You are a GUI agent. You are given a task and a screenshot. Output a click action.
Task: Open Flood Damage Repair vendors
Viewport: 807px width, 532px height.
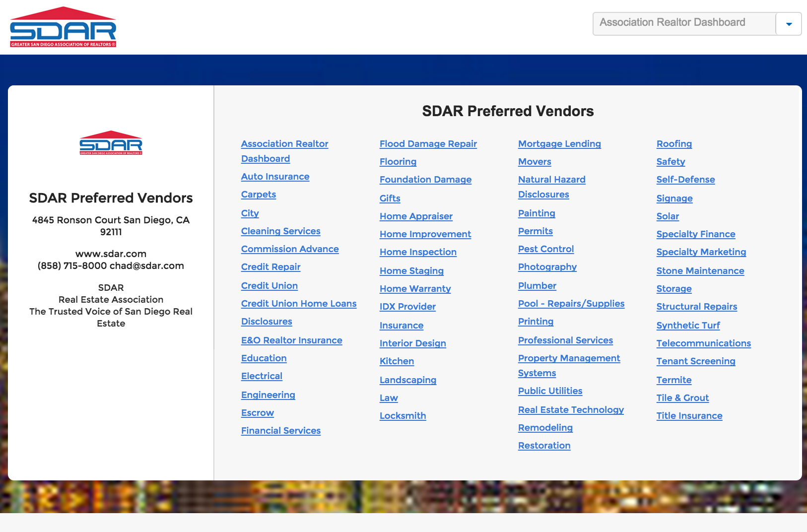[428, 144]
